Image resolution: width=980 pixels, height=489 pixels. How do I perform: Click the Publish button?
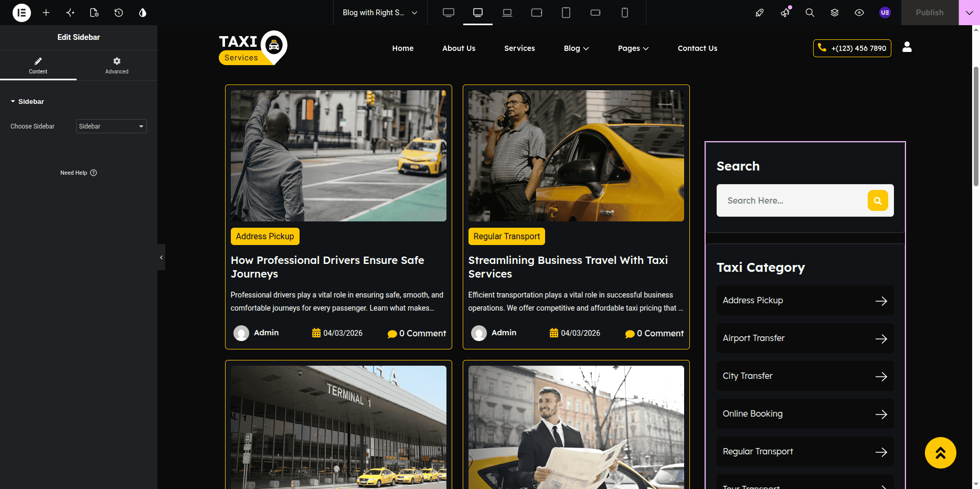[930, 13]
